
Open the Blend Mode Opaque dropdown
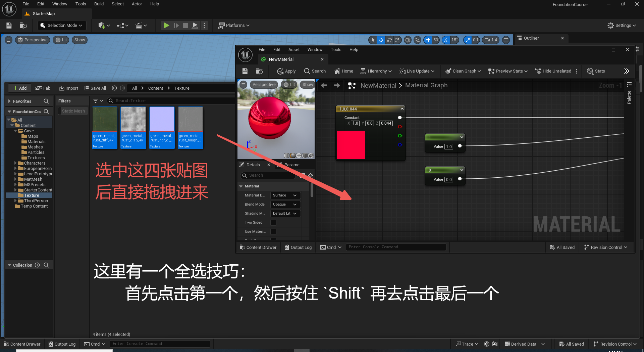click(285, 205)
